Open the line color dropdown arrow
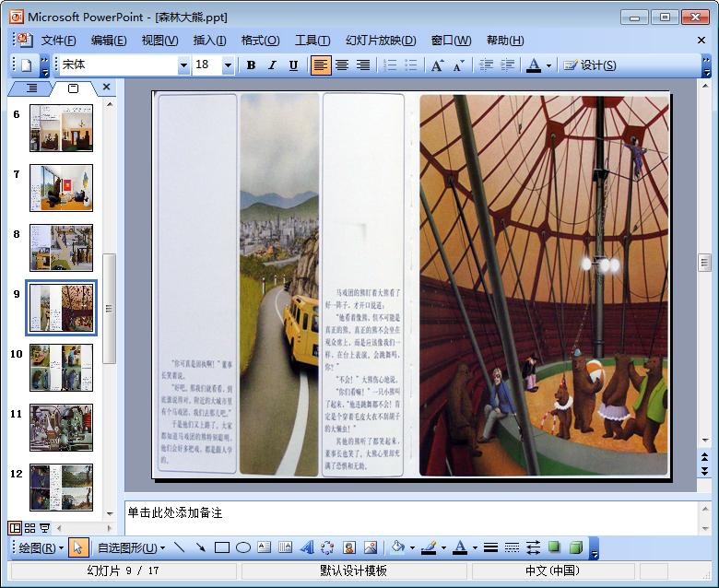This screenshot has width=719, height=588. pyautogui.click(x=443, y=547)
